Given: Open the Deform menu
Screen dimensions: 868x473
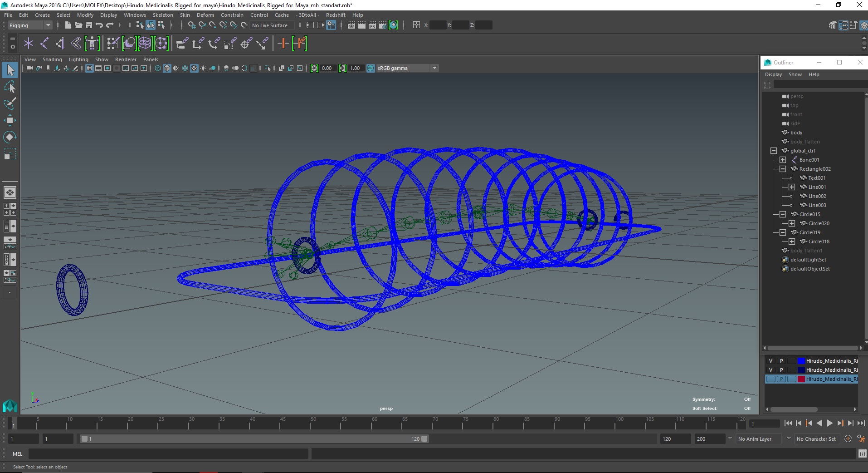Looking at the screenshot, I should coord(205,15).
